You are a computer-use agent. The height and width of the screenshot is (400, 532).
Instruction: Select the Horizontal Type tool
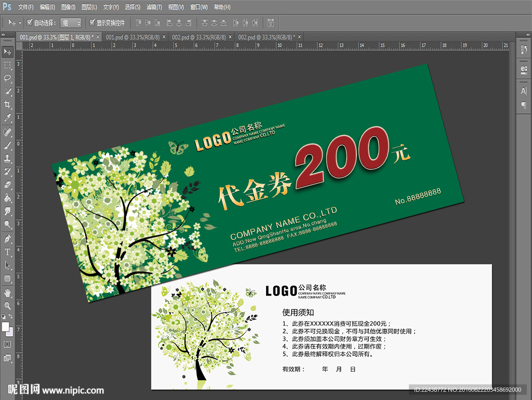click(x=7, y=252)
